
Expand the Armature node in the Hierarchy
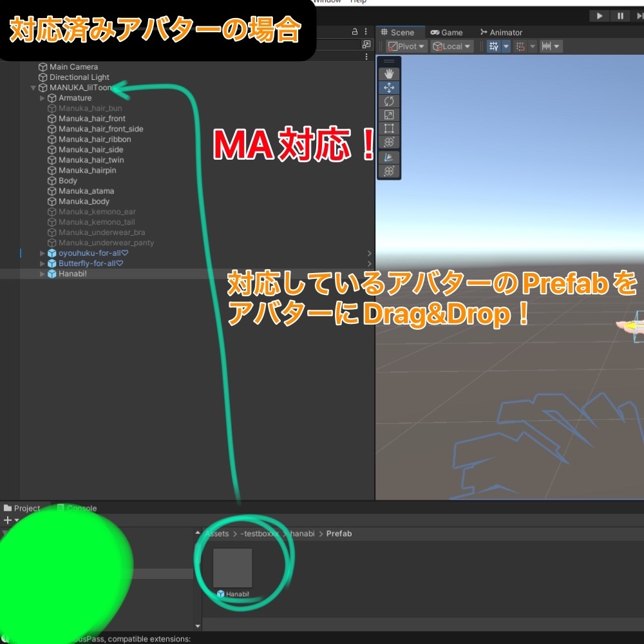click(x=41, y=98)
